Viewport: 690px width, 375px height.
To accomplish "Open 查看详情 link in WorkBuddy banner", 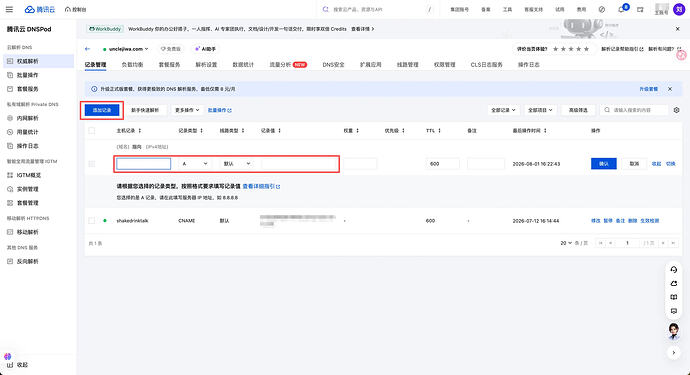I will (x=363, y=29).
